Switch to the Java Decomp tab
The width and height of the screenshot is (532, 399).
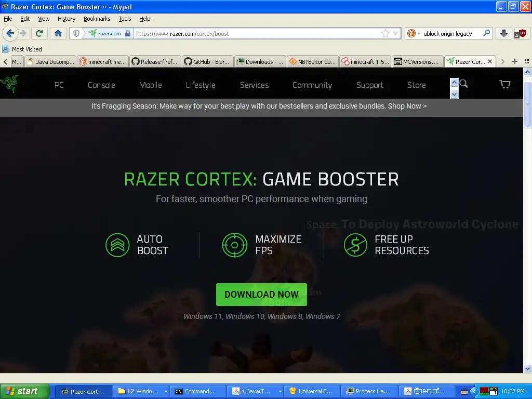point(50,61)
